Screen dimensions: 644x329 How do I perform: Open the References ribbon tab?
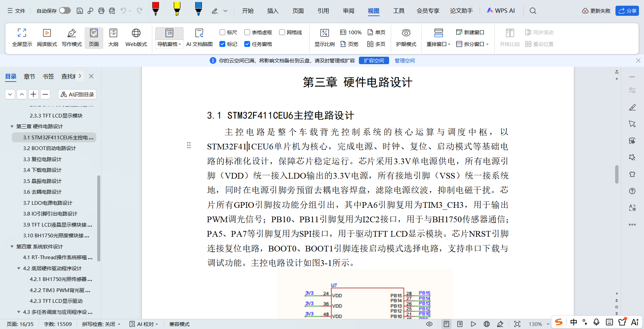(x=323, y=11)
